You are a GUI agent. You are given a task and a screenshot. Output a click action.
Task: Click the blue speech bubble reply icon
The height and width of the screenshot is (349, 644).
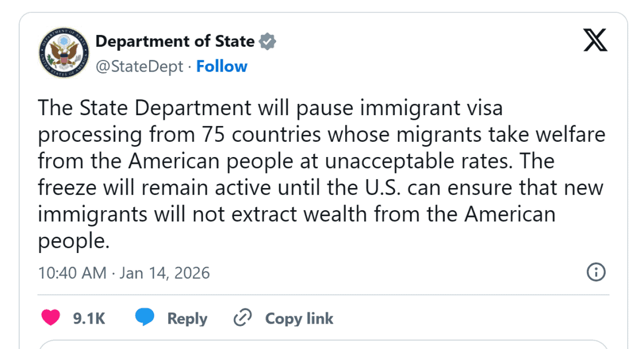145,318
